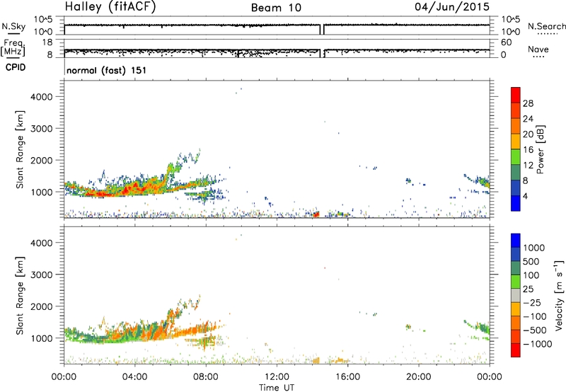Viewport: 566px width, 392px height.
Task: Click the 'Power [dB]' color bar title
Action: coord(541,149)
